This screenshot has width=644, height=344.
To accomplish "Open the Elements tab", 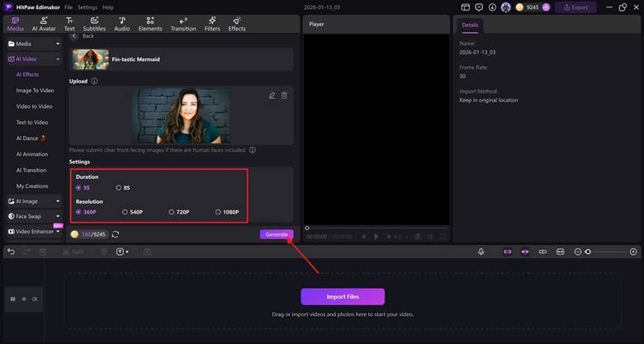I will pyautogui.click(x=150, y=24).
